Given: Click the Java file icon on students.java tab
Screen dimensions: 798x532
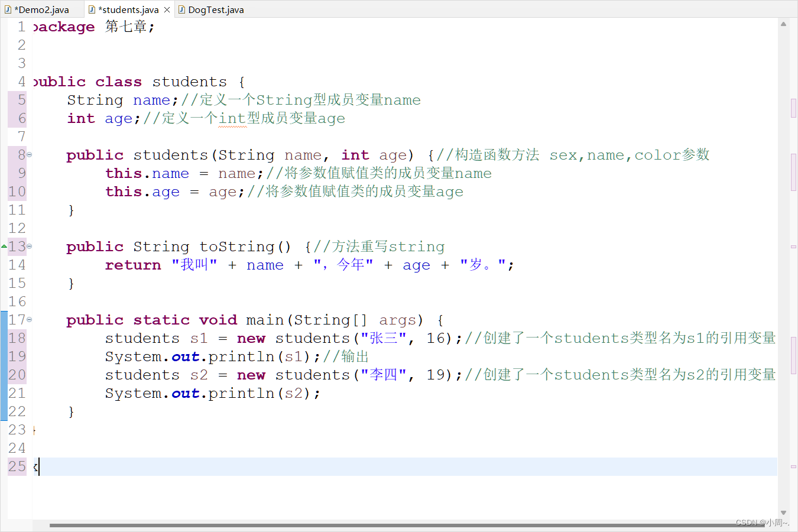Looking at the screenshot, I should (92, 9).
